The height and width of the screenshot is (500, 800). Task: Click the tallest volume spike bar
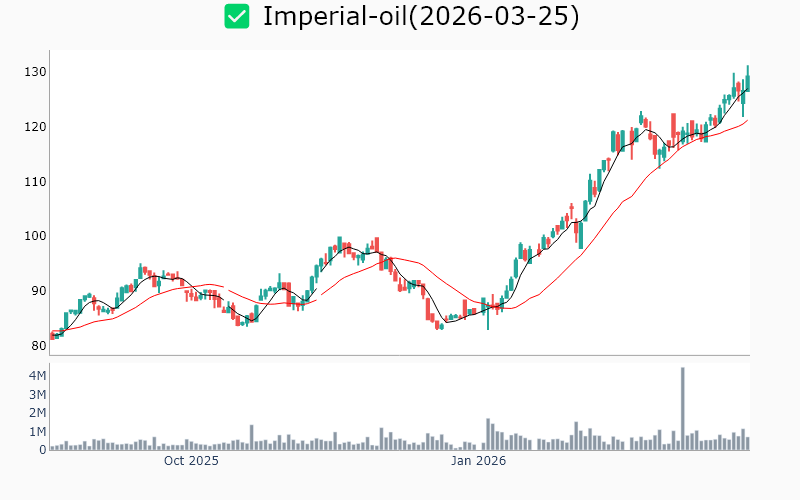tap(682, 410)
